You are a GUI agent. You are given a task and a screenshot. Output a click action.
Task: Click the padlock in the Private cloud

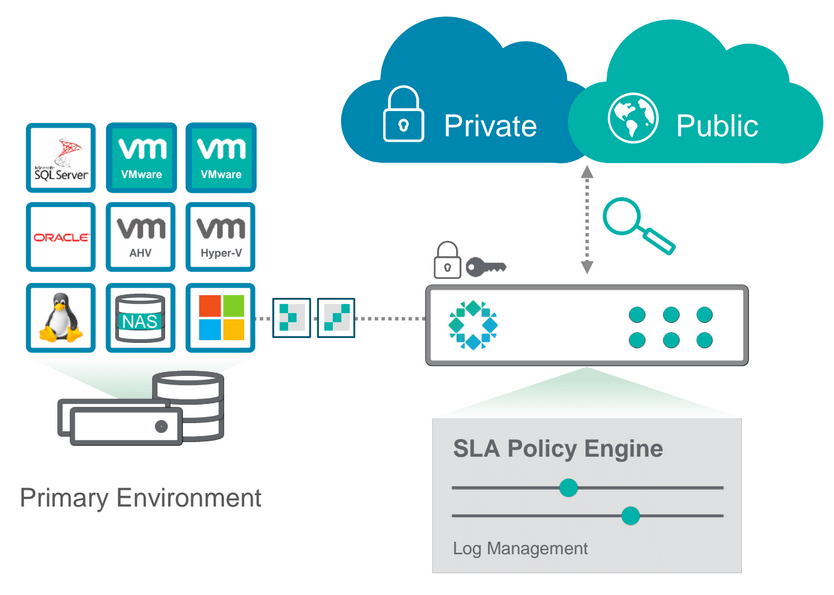point(403,114)
